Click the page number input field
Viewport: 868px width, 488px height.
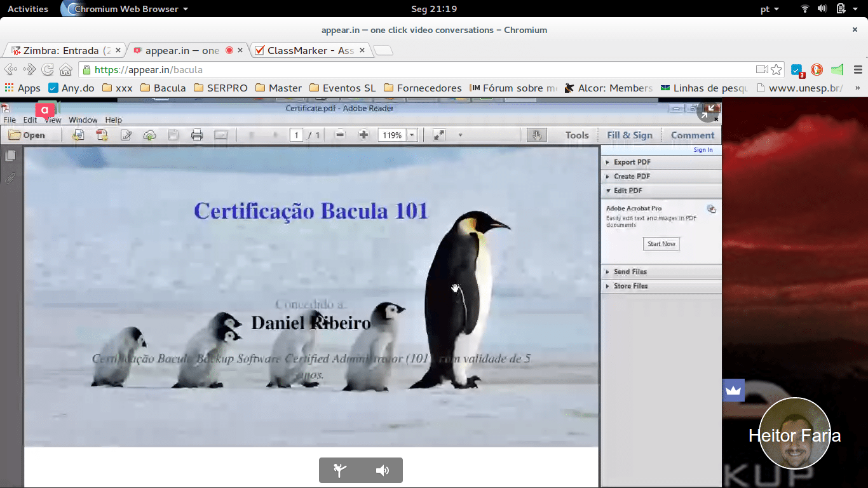(x=296, y=135)
